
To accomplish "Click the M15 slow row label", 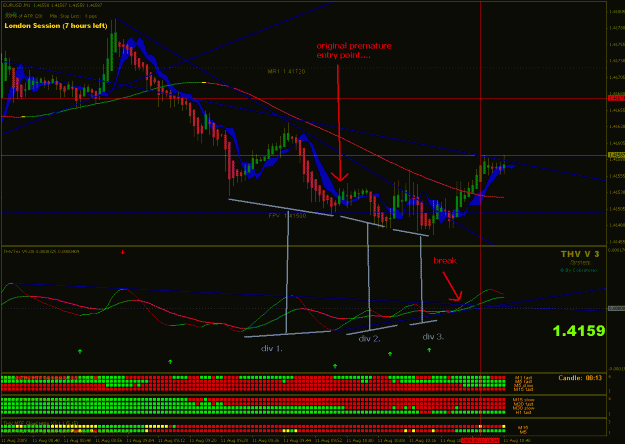I will pos(523,400).
